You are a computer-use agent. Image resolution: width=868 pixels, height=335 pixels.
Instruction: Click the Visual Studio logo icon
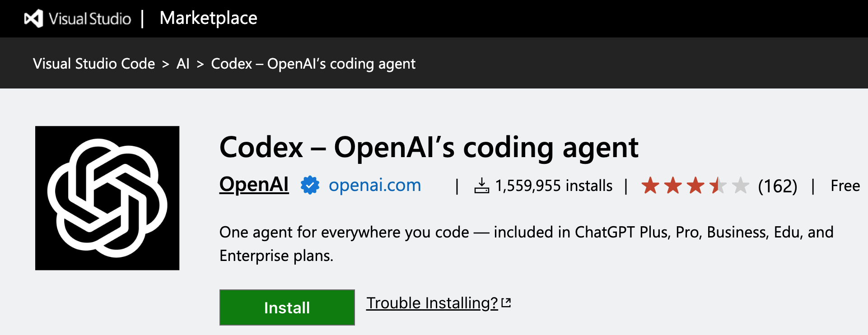tap(33, 19)
